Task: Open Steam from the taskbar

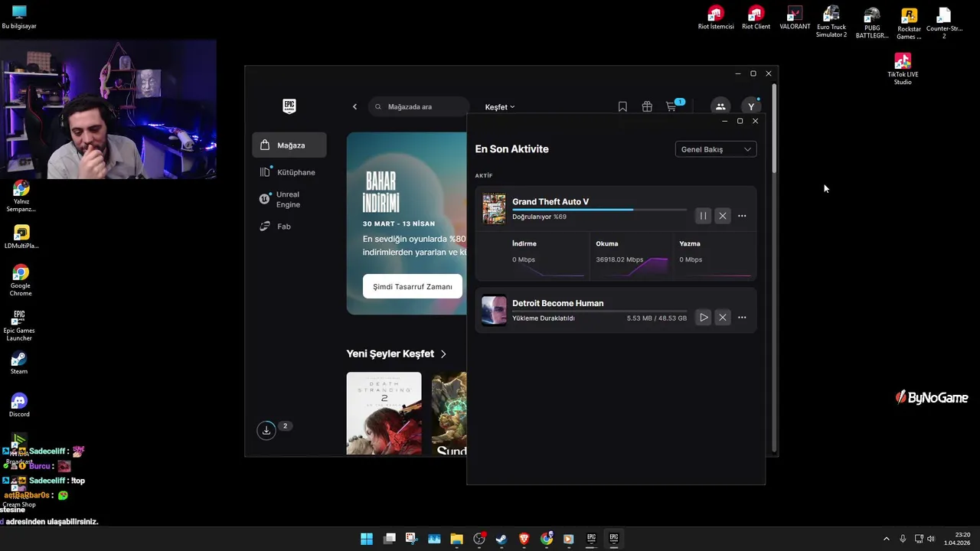Action: [501, 539]
